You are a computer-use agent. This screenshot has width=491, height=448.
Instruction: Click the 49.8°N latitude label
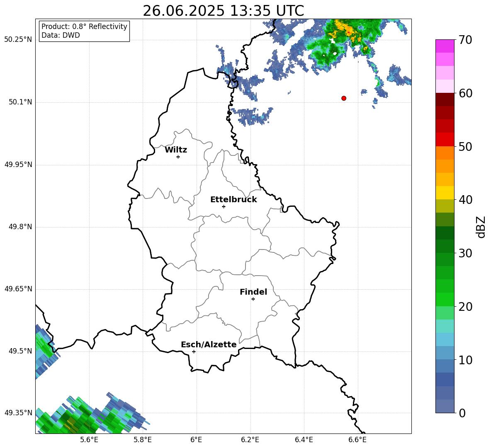[20, 227]
